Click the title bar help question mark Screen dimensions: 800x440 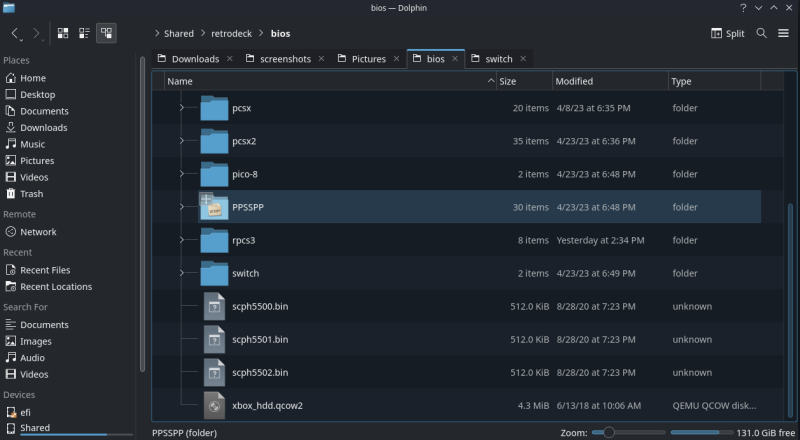coord(743,8)
